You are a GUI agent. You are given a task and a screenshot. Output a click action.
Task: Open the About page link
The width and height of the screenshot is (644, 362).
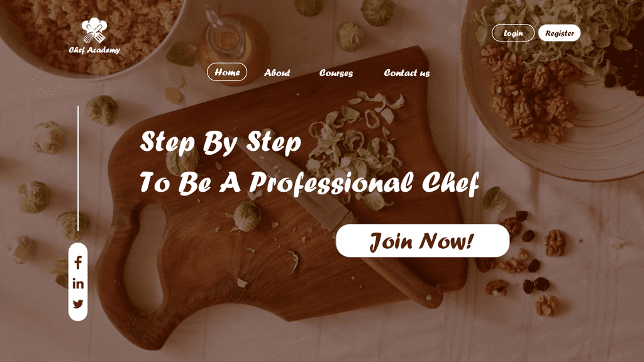[277, 73]
